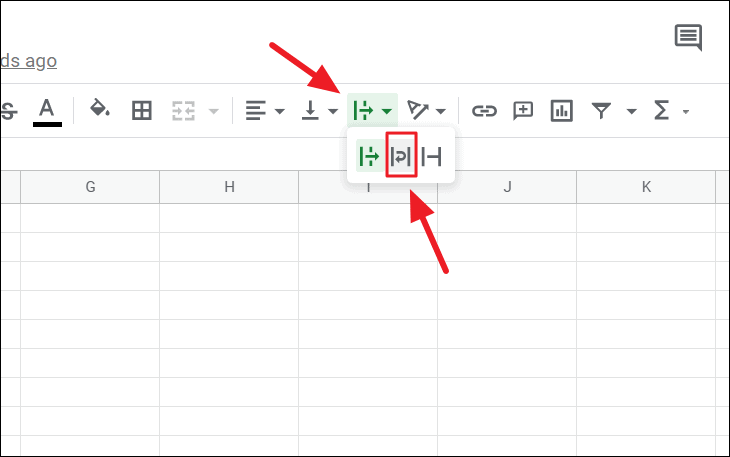Select the Clip text option

[x=432, y=157]
